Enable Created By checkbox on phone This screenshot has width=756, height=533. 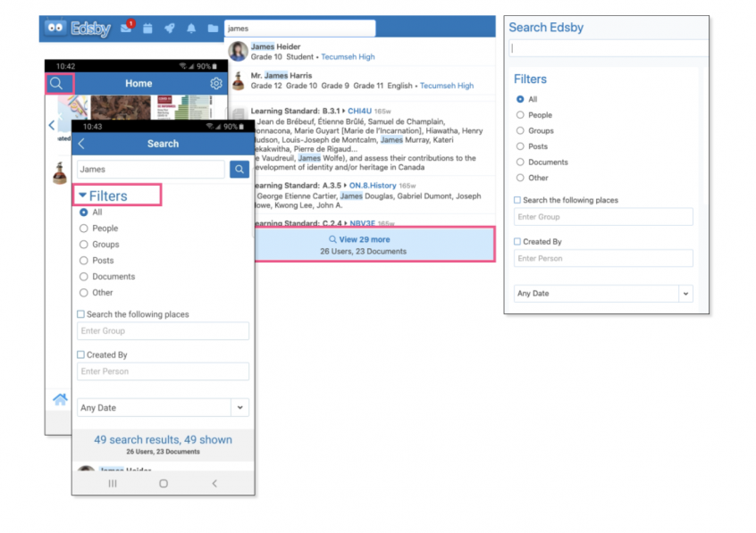81,354
